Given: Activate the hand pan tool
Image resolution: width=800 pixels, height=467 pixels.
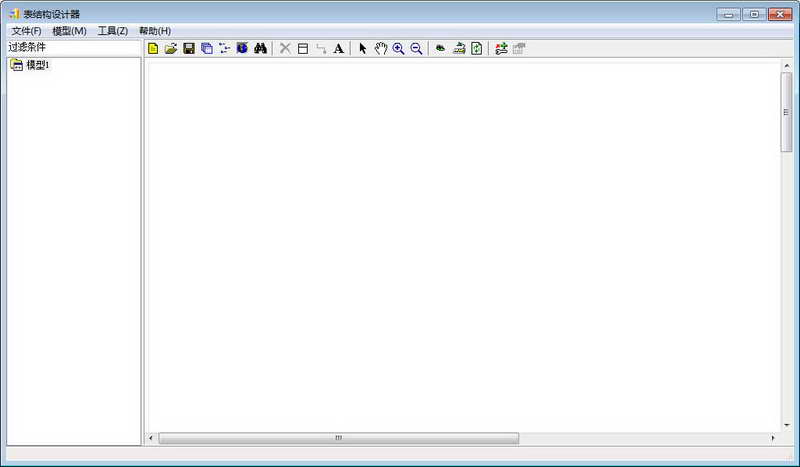Looking at the screenshot, I should coord(381,48).
